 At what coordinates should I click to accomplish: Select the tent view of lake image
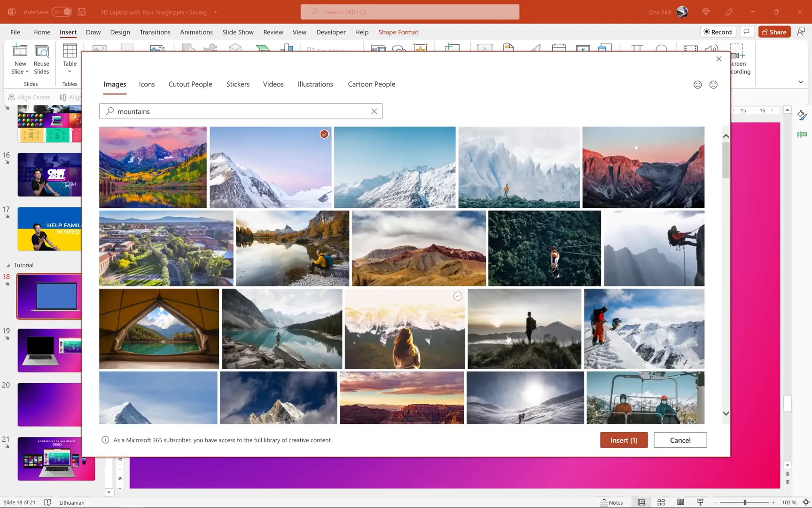tap(159, 328)
